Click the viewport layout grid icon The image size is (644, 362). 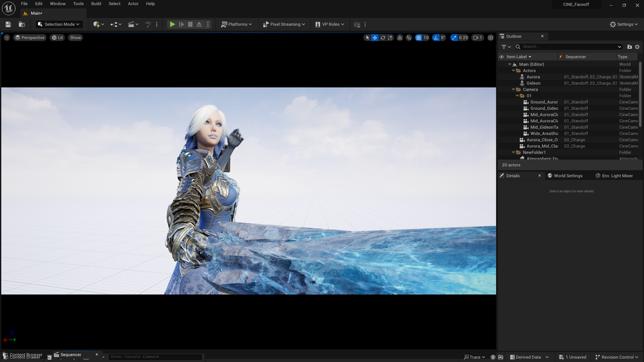point(491,38)
